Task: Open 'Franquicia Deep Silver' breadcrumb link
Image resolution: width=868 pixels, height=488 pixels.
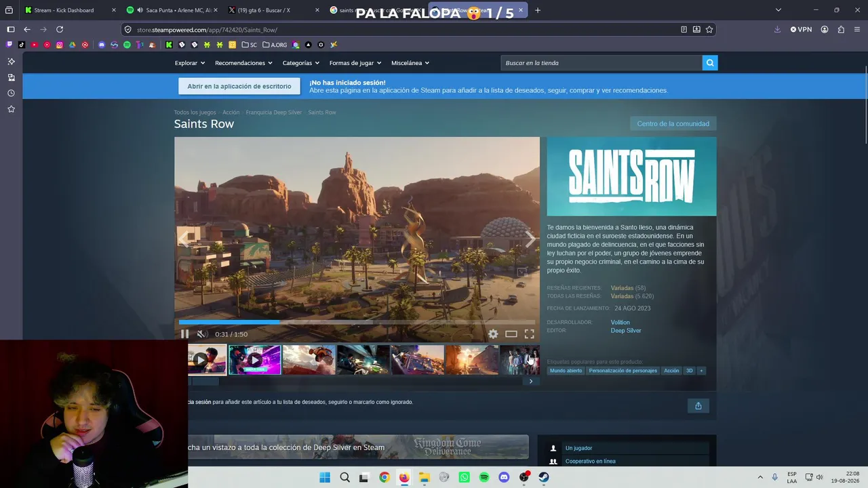Action: click(x=274, y=113)
